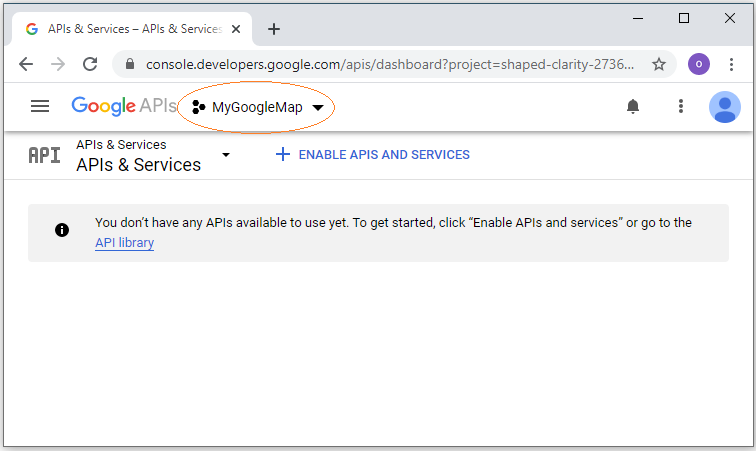Screen dimensions: 756x451
Task: Go forward in browser history
Action: pos(58,64)
